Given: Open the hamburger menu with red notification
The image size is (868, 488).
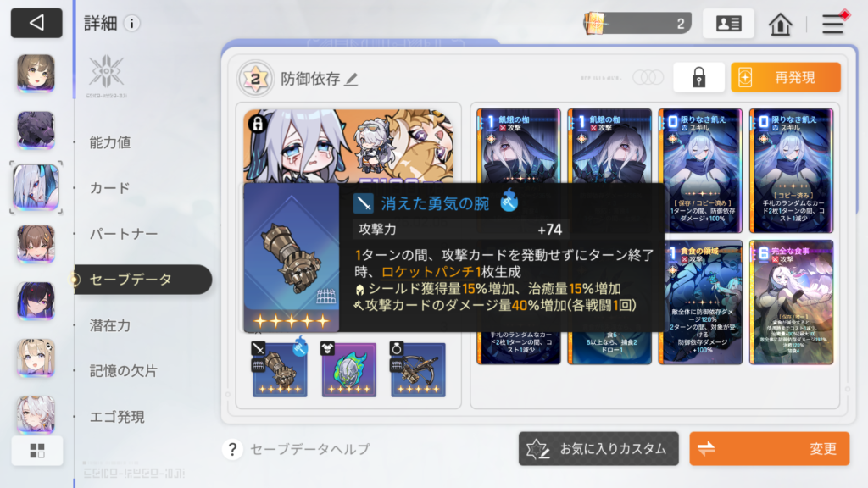Looking at the screenshot, I should 833,24.
